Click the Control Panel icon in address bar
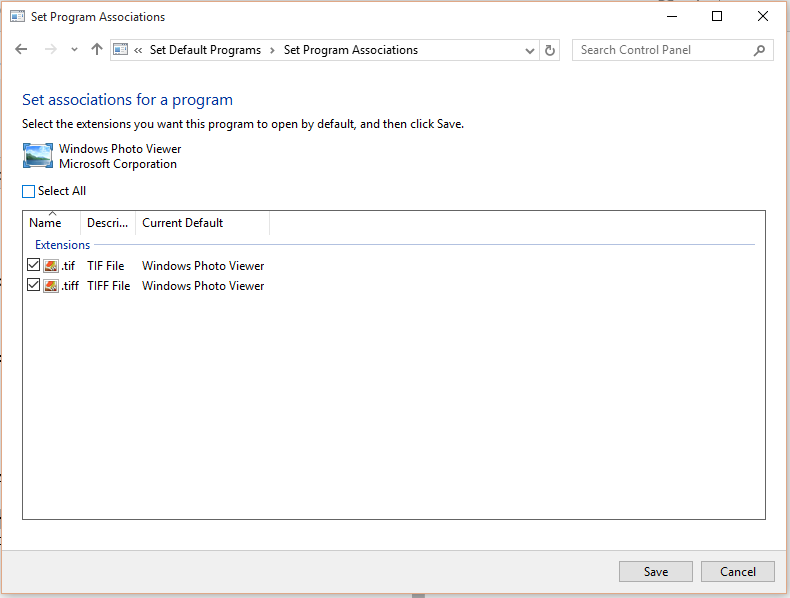This screenshot has width=790, height=598. point(120,49)
